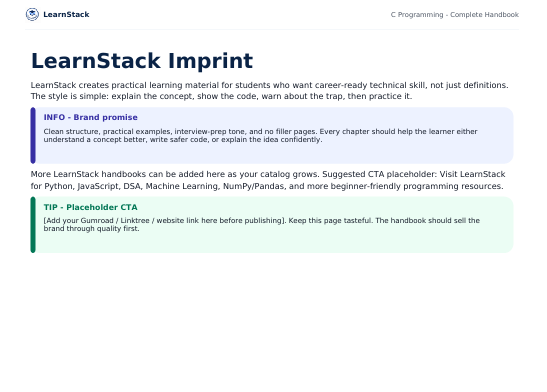Click the 'LearnStack Imprint' page heading
Screen dimensions: 547x392
142,61
